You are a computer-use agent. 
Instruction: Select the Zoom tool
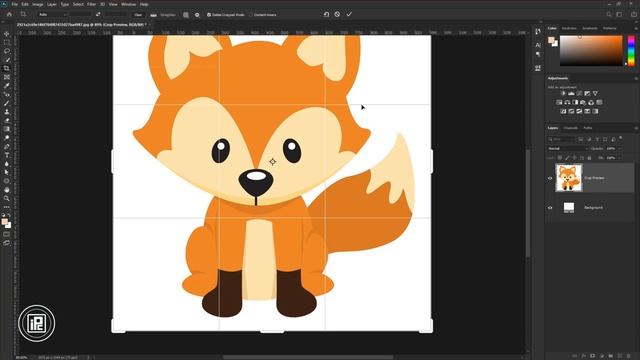coord(7,198)
